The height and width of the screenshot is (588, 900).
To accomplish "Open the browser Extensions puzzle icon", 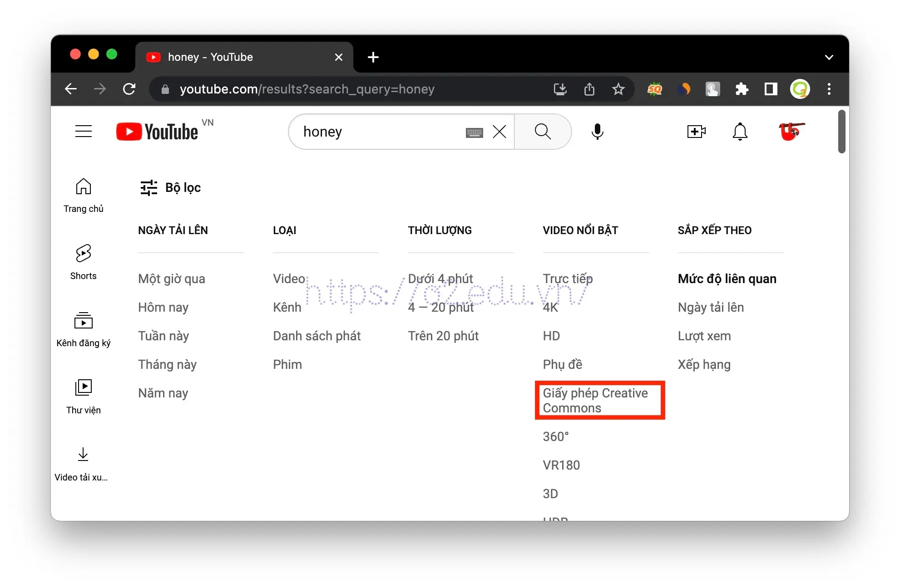I will pyautogui.click(x=742, y=89).
